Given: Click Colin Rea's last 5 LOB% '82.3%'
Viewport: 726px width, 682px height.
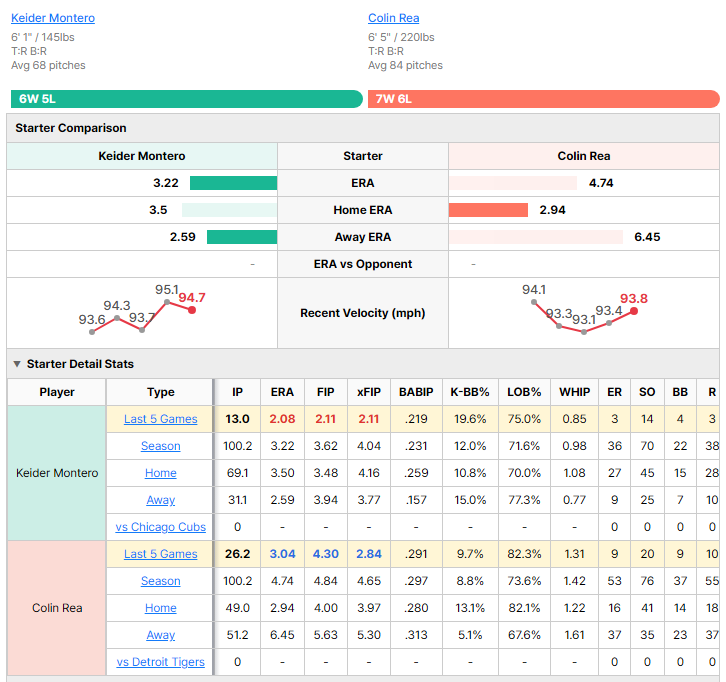Looking at the screenshot, I should pyautogui.click(x=524, y=554).
